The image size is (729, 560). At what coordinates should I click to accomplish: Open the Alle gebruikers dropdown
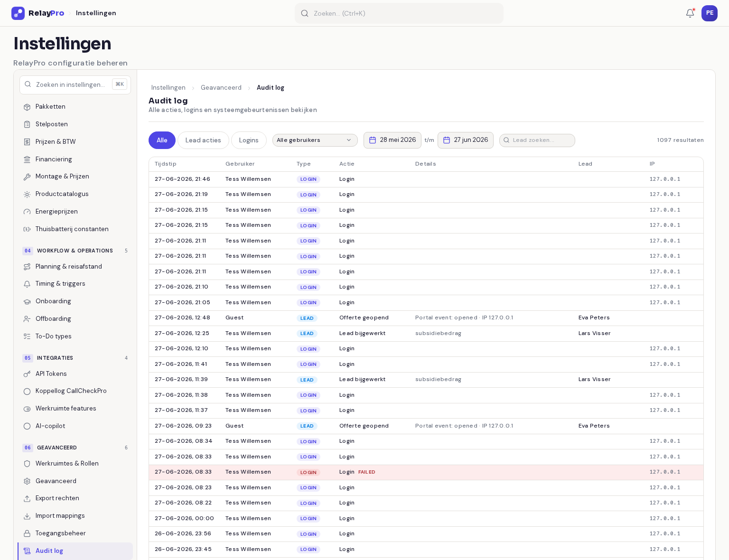pyautogui.click(x=315, y=140)
